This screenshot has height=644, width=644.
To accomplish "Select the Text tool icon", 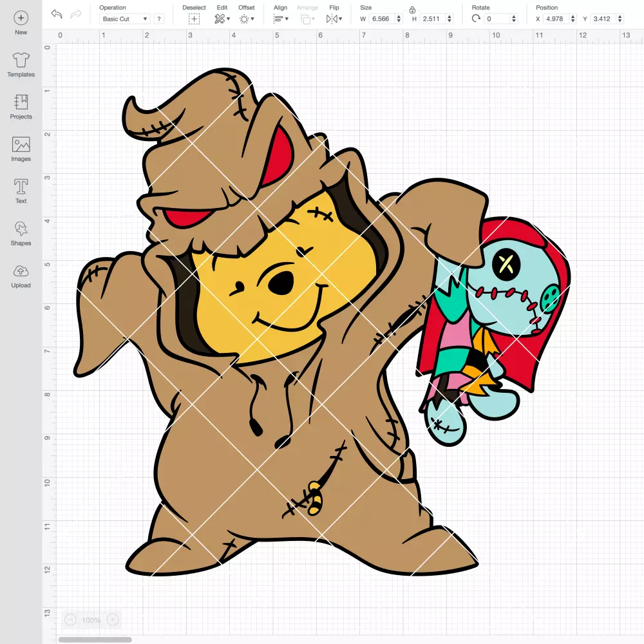I will 21,187.
